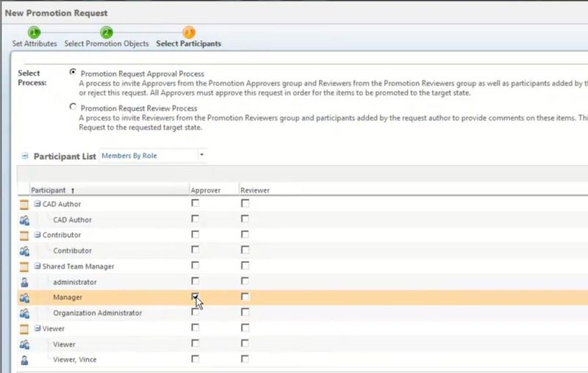Click the Reviewer column header
This screenshot has height=373, width=588.
point(255,190)
